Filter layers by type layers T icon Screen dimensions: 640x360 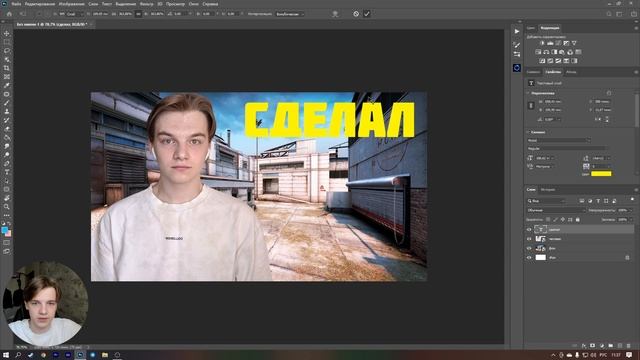click(x=598, y=201)
